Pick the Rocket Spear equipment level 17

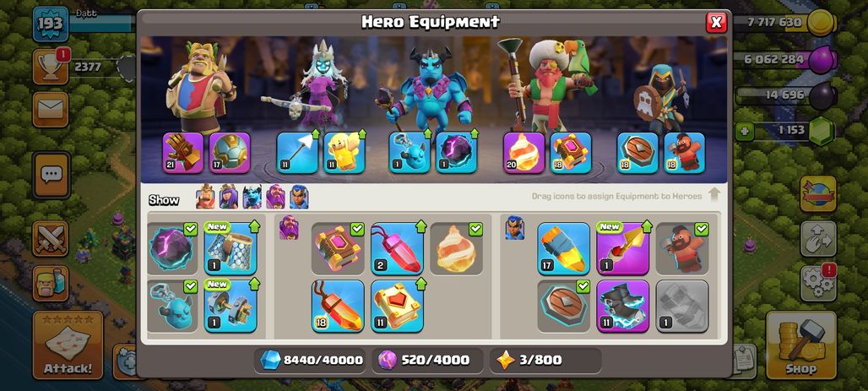point(563,248)
